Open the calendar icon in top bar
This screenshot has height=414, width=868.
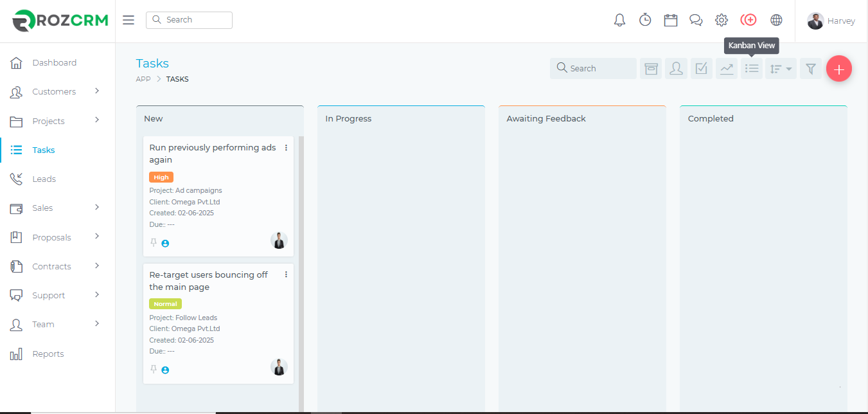[x=671, y=20]
